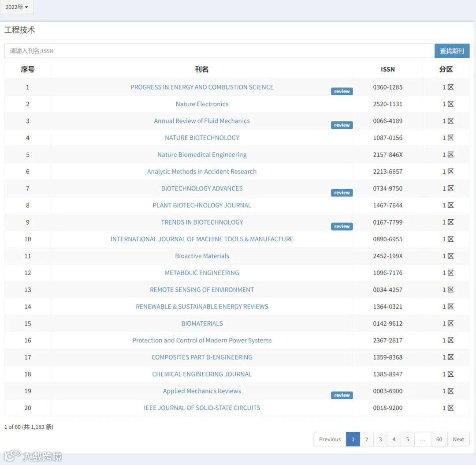This screenshot has height=465, width=476.
Task: Open PLANT BIOTECHNOLOGY JOURNAL link
Action: tap(202, 205)
